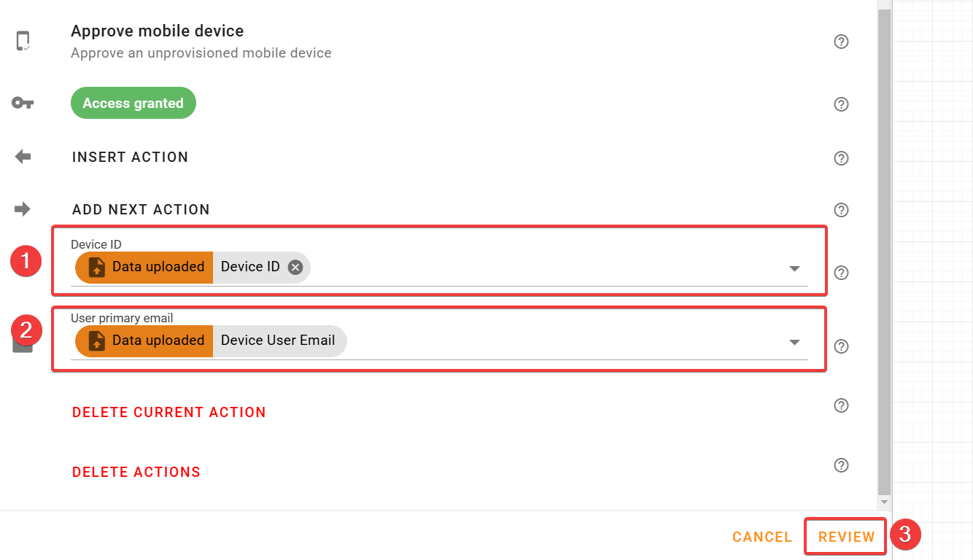Expand the Device ID dropdown arrow
The height and width of the screenshot is (560, 973).
click(x=795, y=269)
